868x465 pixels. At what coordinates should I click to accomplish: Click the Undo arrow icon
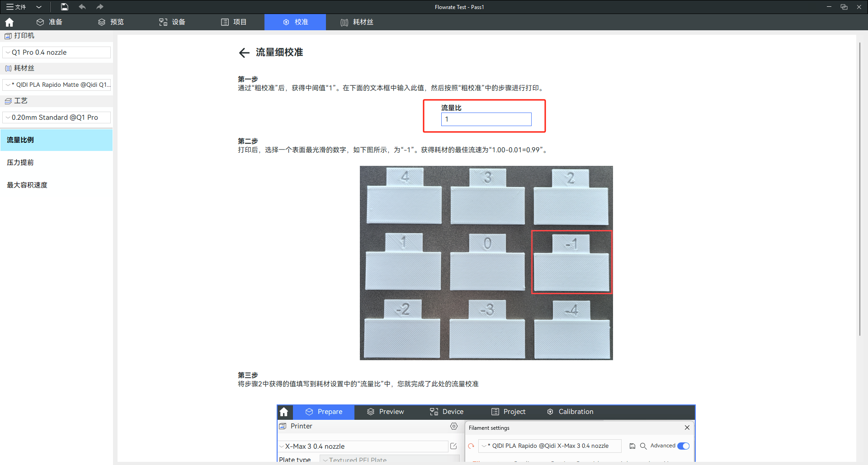point(82,7)
